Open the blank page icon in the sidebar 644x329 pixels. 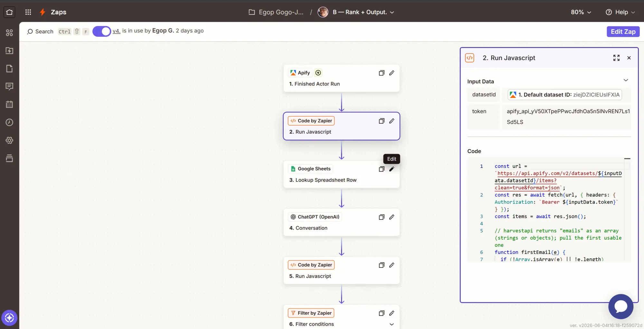point(9,69)
